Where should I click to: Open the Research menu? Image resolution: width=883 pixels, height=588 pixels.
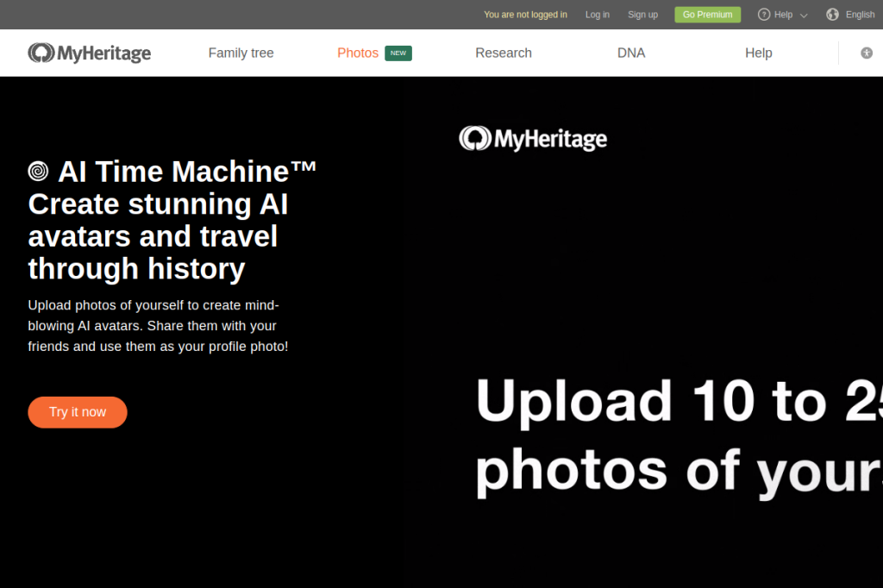504,53
